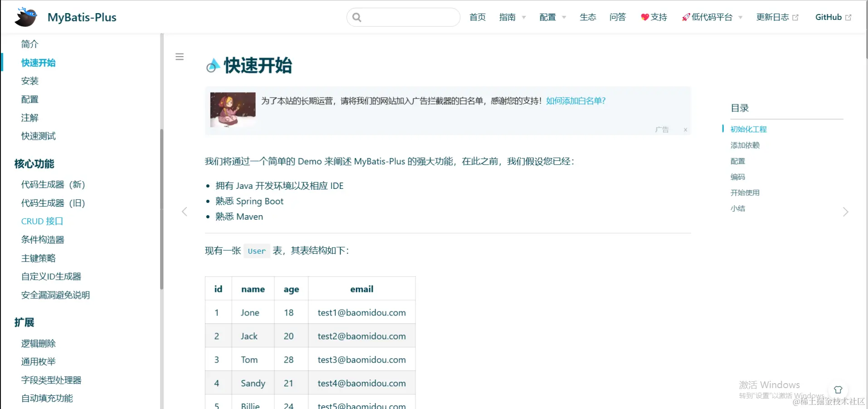Open CRUD 接口 in the sidebar
This screenshot has height=409, width=868.
[x=42, y=221]
